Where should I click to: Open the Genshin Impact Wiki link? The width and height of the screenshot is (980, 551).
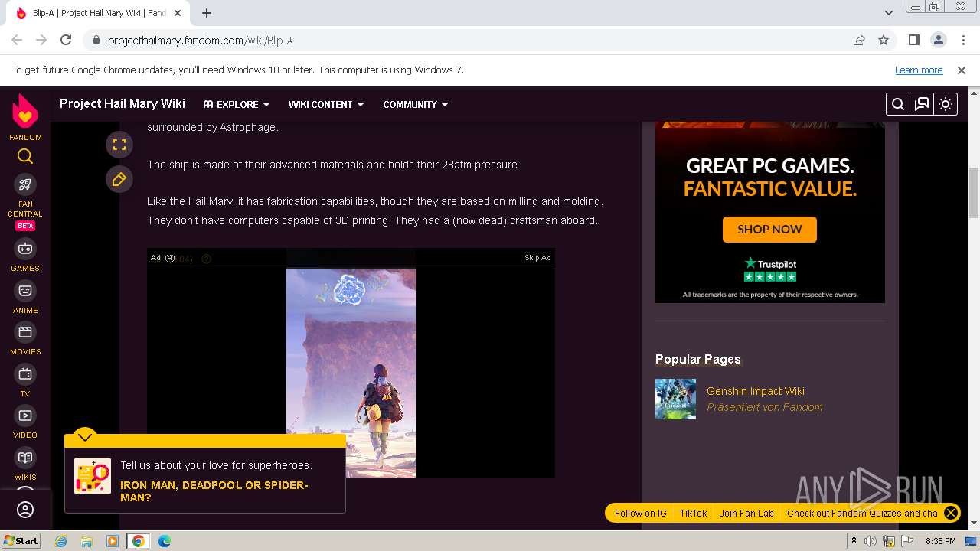coord(755,391)
